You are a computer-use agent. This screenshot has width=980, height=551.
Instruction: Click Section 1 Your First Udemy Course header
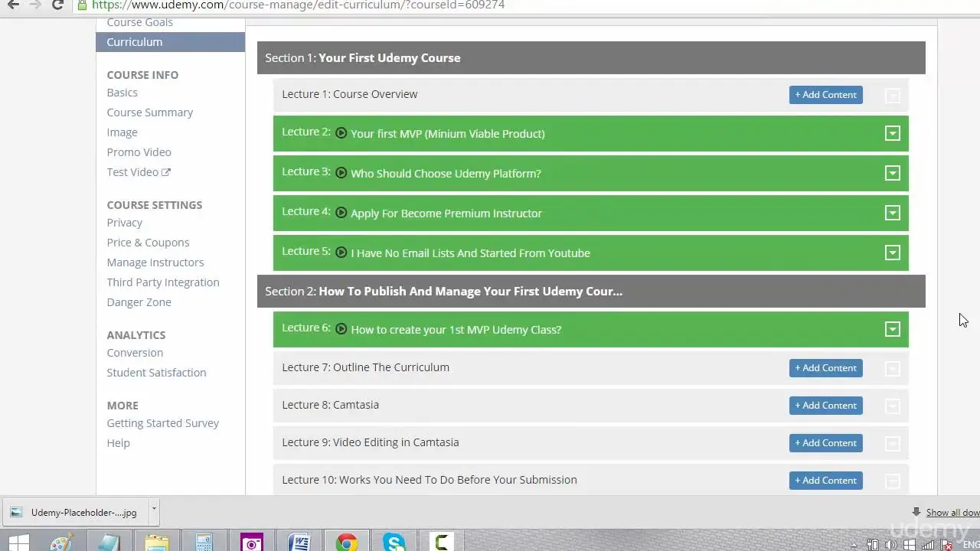tap(591, 58)
